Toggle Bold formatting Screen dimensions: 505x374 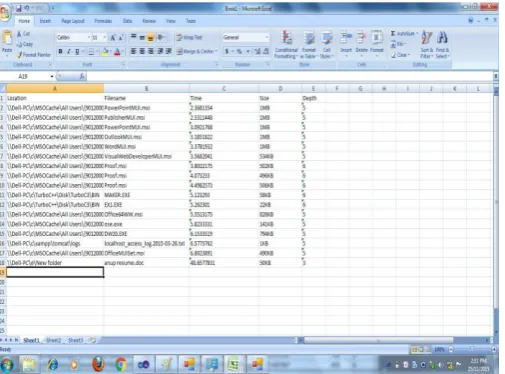[60, 52]
